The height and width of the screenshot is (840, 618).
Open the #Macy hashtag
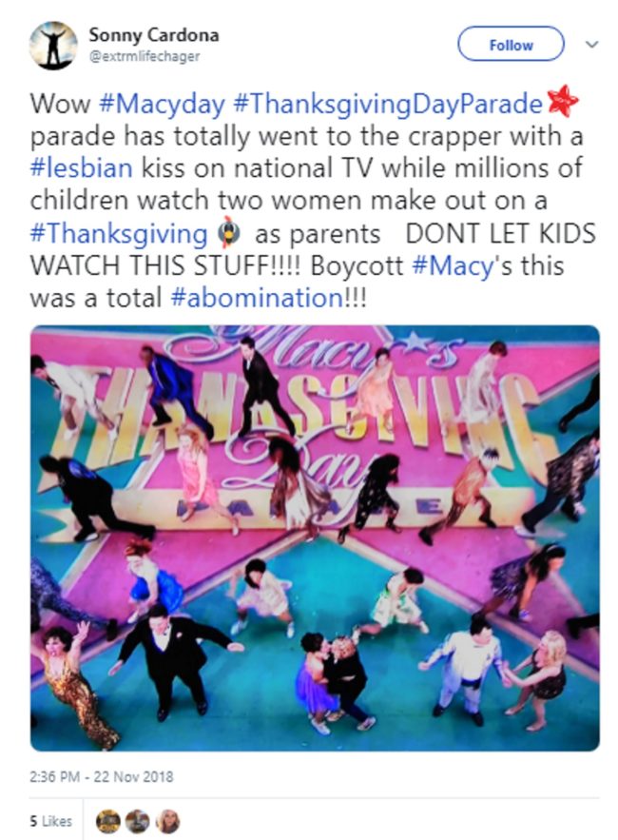[454, 266]
